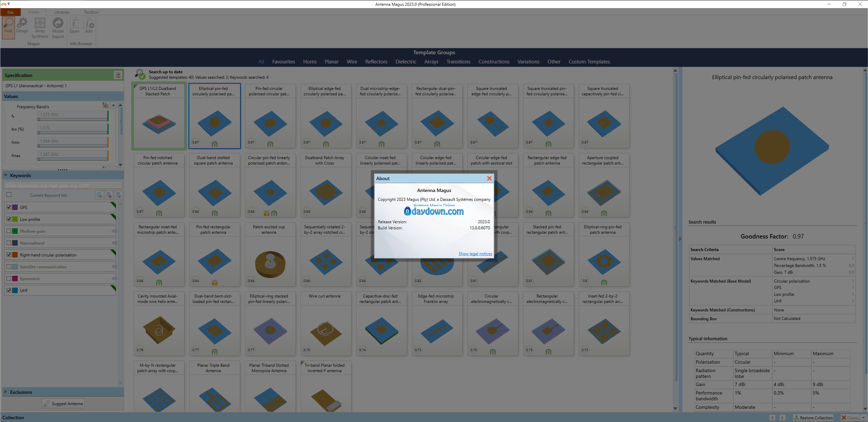868x422 pixels.
Task: Expand the Exclusions section
Action: [x=5, y=392]
